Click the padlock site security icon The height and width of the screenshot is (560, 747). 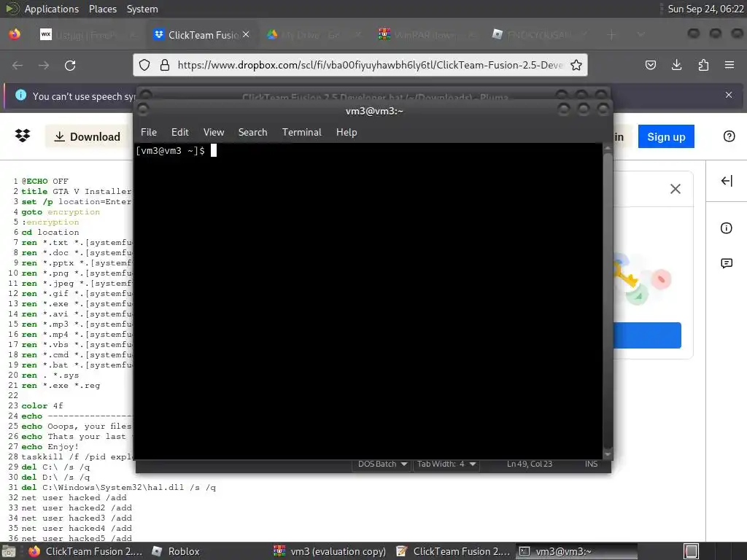165,65
